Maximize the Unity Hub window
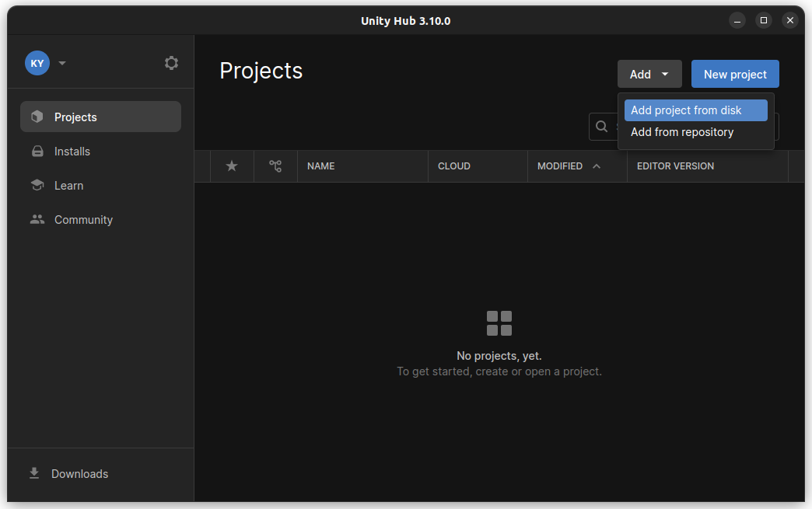Screen dimensions: 812x509 coord(763,21)
